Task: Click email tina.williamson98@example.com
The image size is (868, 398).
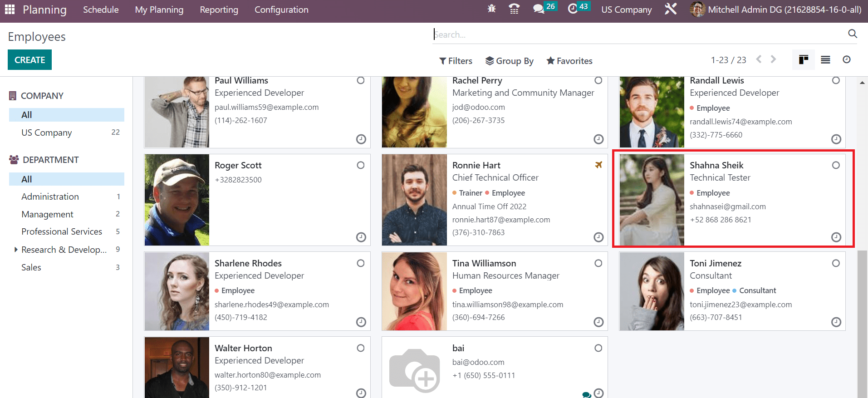Action: coord(507,305)
